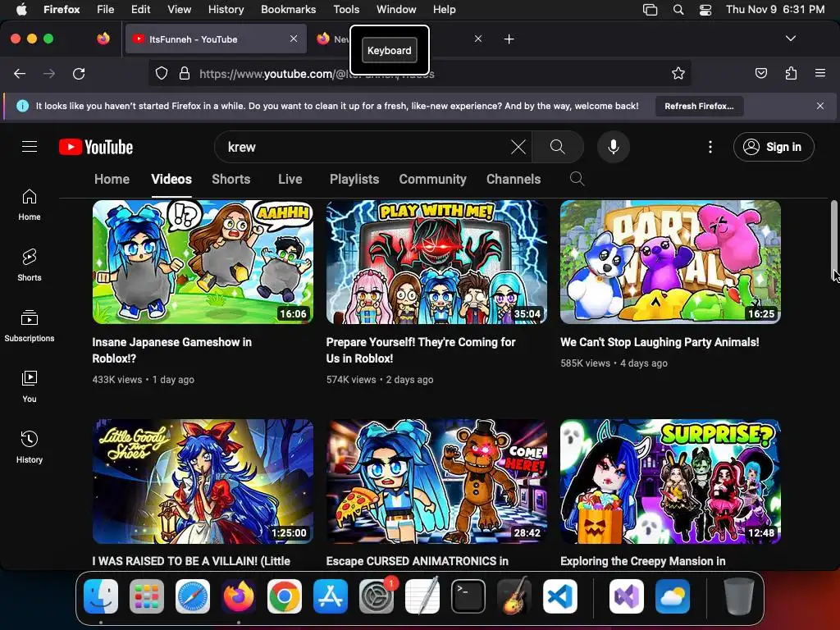The height and width of the screenshot is (630, 840).
Task: Open Firefox application menu
Action: [x=820, y=73]
